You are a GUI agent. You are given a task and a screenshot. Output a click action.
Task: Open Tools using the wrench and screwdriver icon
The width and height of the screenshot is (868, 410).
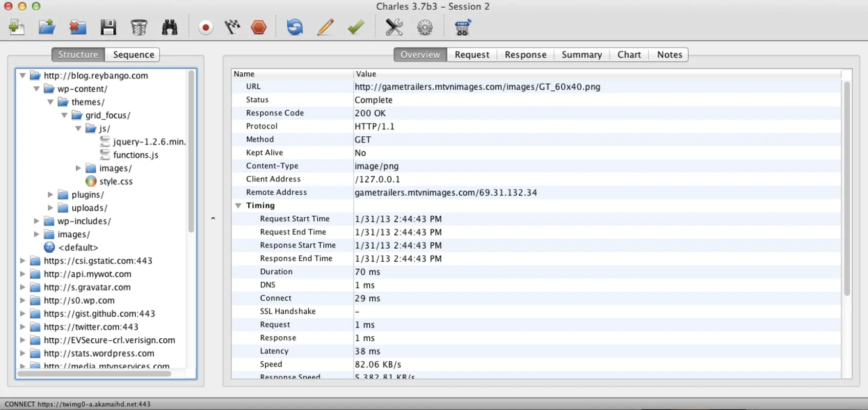(x=394, y=27)
